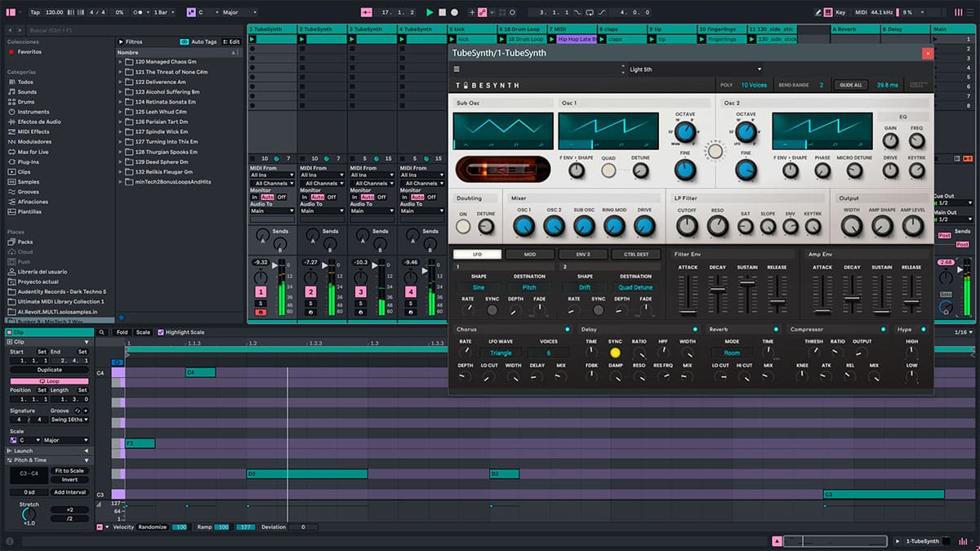Select the 5 kick track header
Image resolution: width=980 pixels, height=551 pixels.
[472, 29]
